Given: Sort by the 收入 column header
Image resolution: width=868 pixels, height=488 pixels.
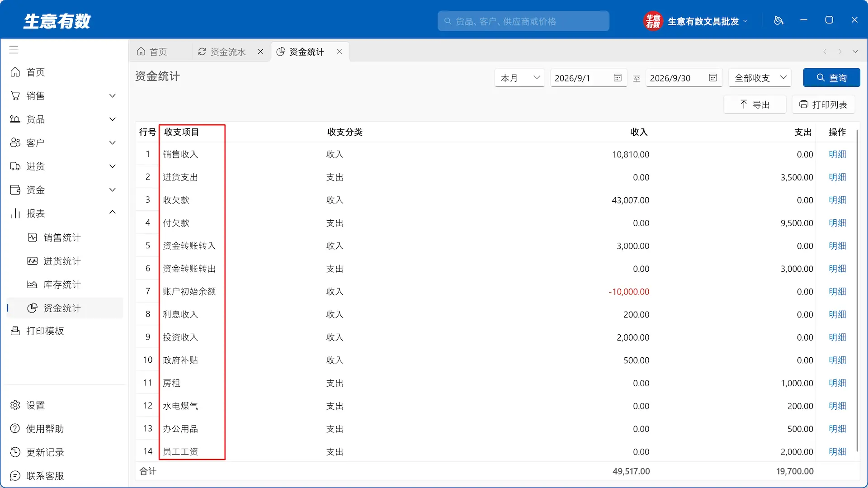Looking at the screenshot, I should (639, 132).
